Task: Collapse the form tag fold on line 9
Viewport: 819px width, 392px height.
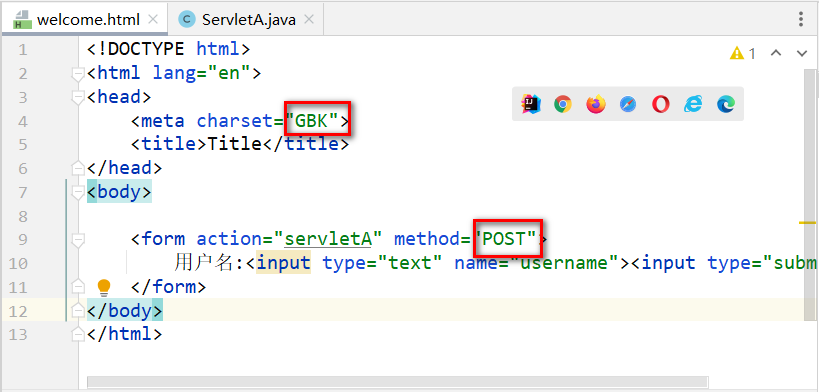Action: [78, 240]
